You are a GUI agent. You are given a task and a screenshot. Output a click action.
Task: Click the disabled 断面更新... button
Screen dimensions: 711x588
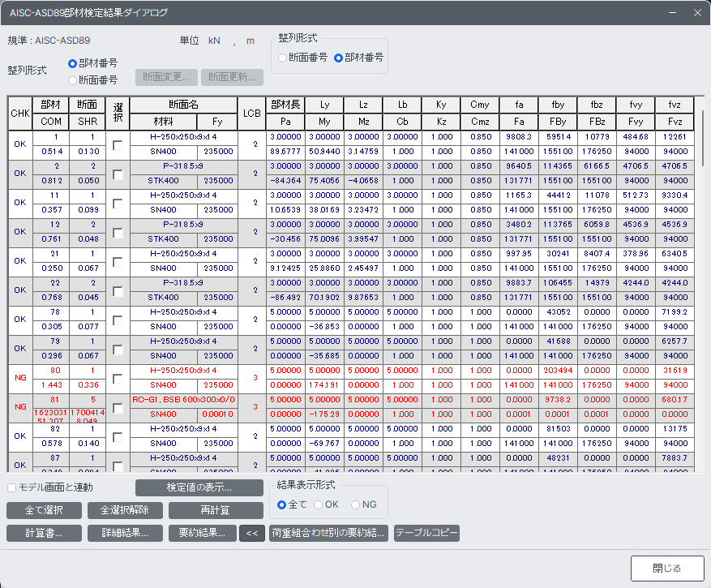click(232, 77)
